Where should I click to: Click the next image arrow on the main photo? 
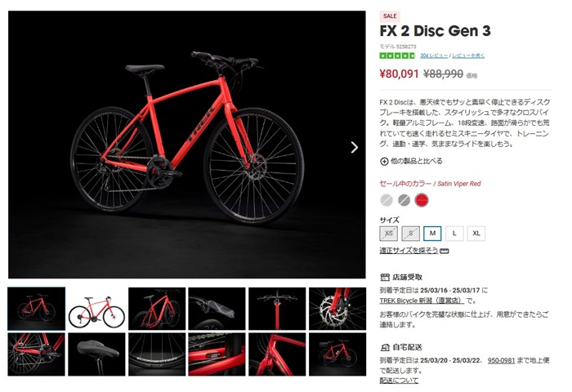coord(354,147)
